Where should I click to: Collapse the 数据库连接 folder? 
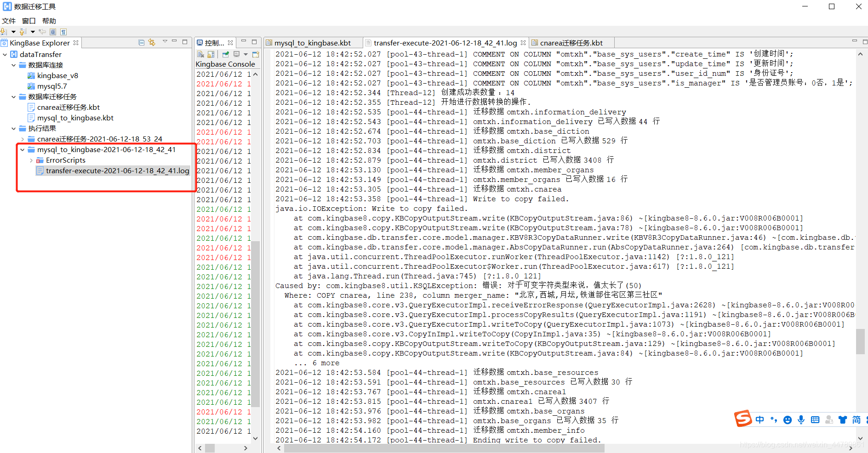pyautogui.click(x=14, y=65)
